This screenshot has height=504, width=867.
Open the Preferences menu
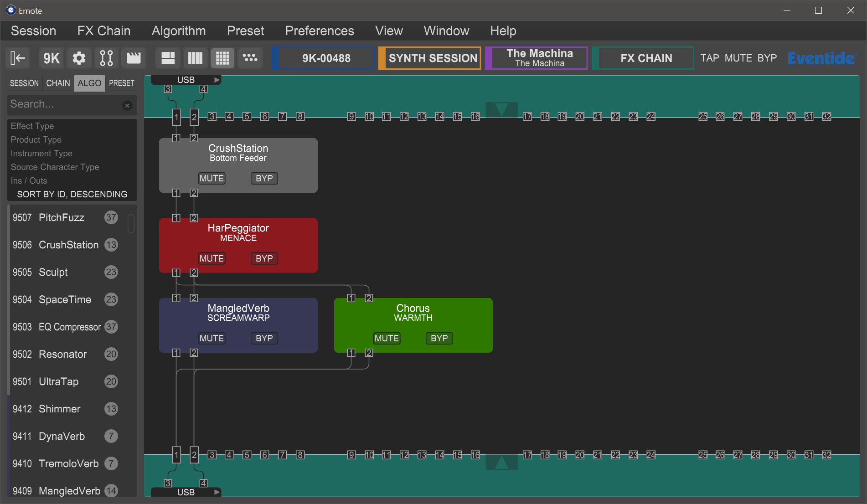(320, 31)
